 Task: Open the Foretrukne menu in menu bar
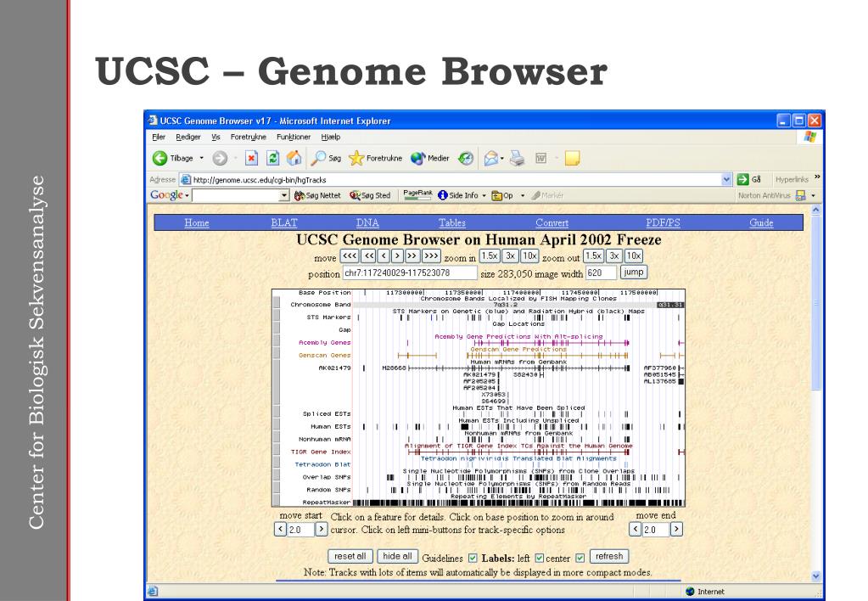(248, 137)
